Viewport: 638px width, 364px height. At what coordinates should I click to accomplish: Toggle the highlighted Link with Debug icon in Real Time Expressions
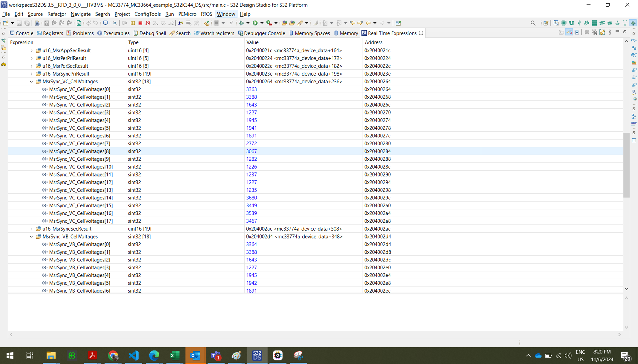(569, 32)
